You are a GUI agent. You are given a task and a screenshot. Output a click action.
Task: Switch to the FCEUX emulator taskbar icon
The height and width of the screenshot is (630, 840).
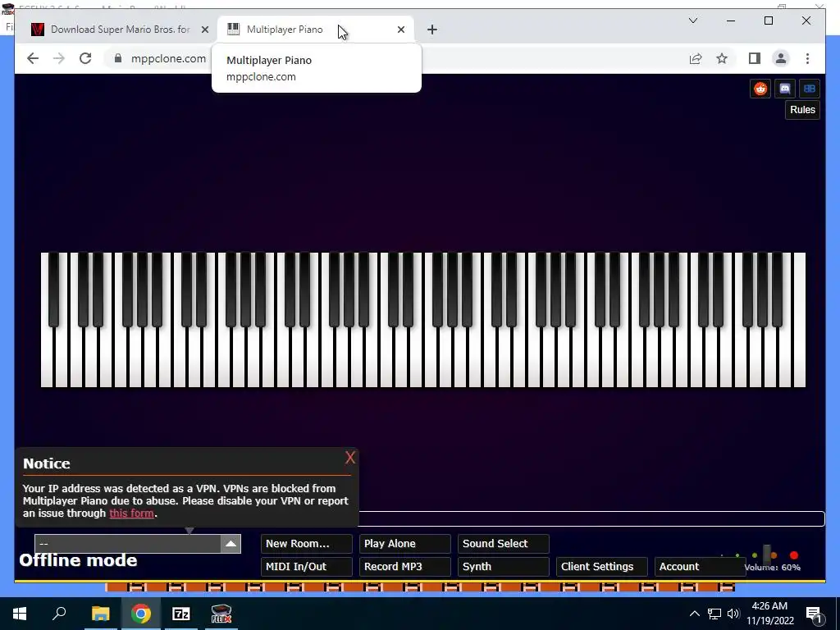point(221,614)
